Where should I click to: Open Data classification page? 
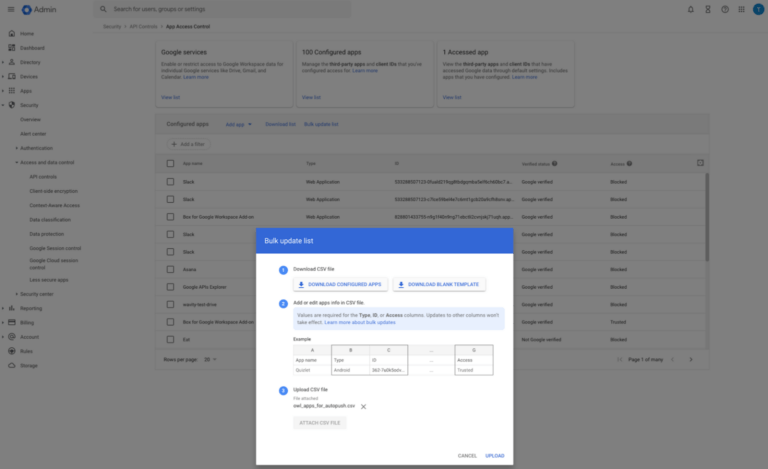(x=50, y=220)
